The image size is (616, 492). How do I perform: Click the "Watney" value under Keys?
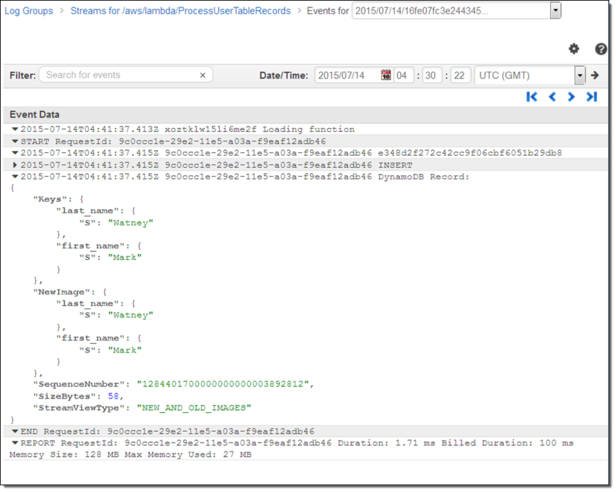click(130, 223)
